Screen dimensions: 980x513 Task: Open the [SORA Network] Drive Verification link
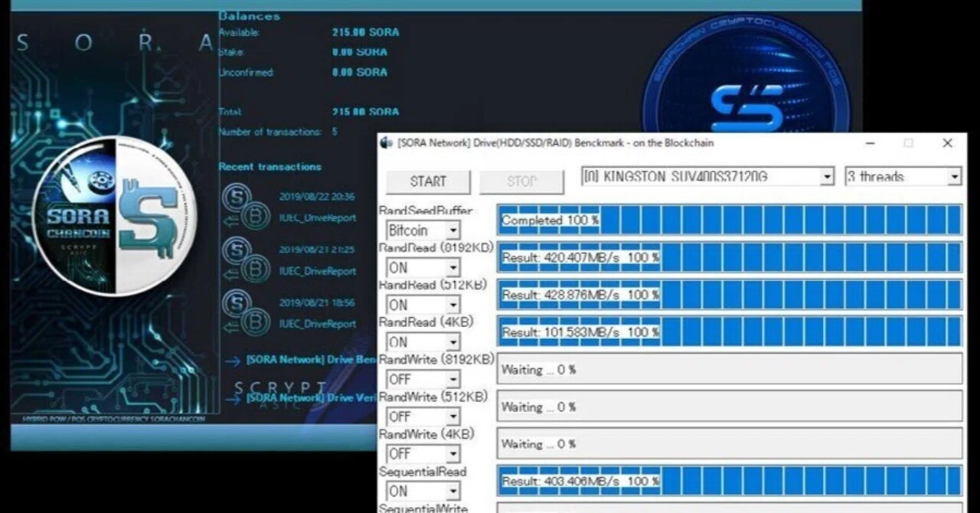tap(311, 398)
